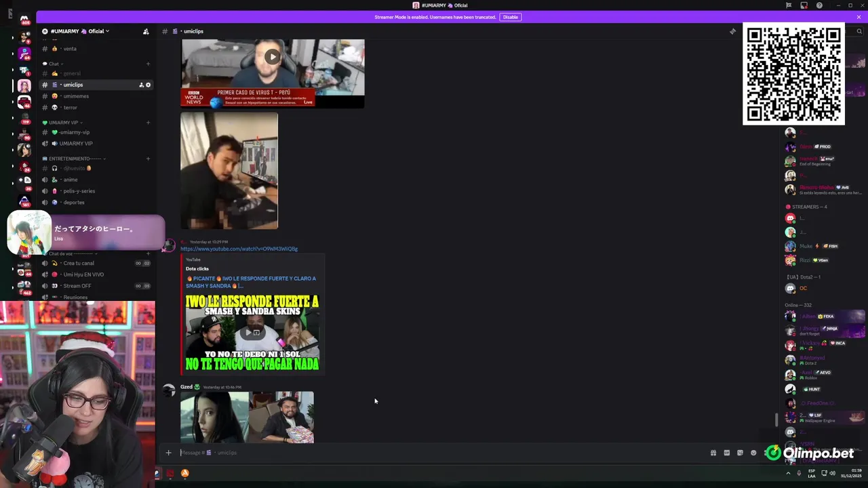Collapse the Chat channel category
Image resolution: width=868 pixels, height=488 pixels.
click(52, 64)
